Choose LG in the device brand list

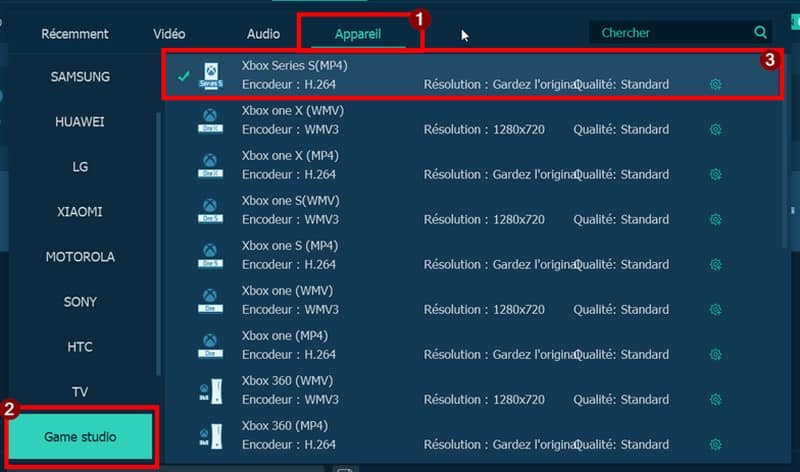(x=80, y=167)
